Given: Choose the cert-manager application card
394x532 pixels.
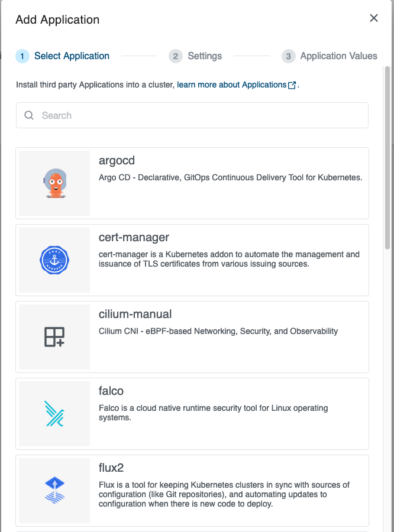Looking at the screenshot, I should (x=225, y=260).
